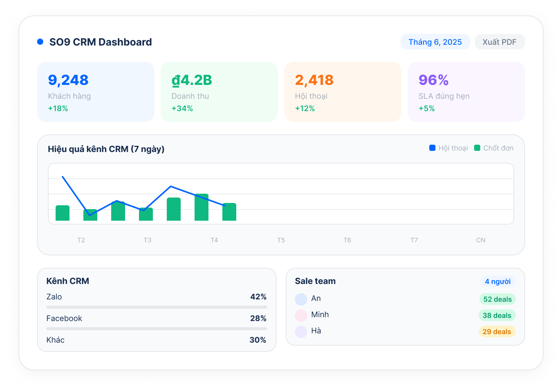Click the tallest green chart bar
The image size is (559, 392).
pos(202,207)
